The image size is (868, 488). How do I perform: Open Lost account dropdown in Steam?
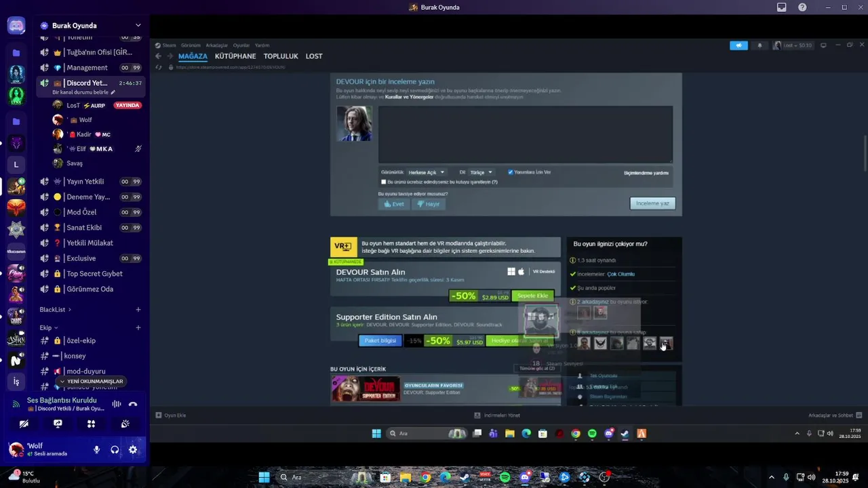point(793,45)
